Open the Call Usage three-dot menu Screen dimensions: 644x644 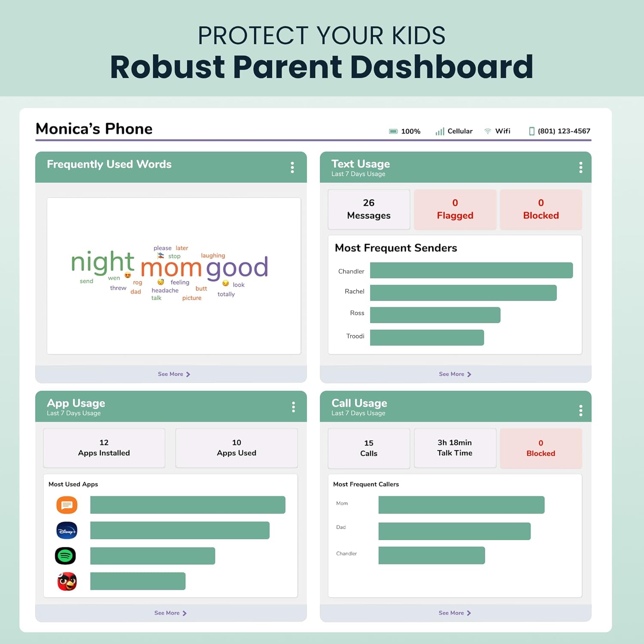(x=580, y=410)
